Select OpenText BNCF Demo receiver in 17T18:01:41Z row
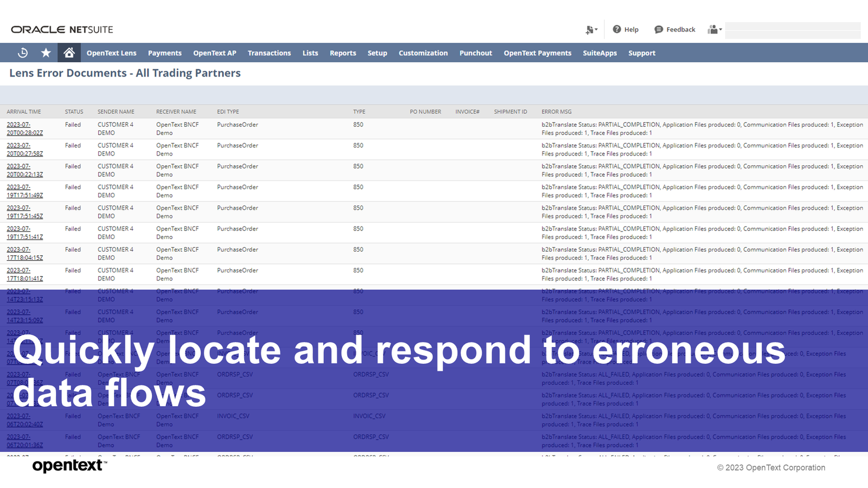Viewport: 868px width, 488px height. (177, 274)
